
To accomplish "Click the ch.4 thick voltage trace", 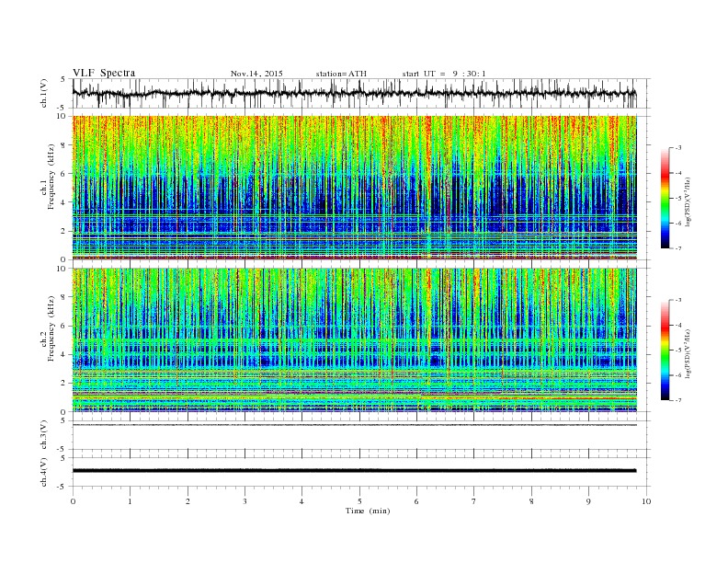I will [354, 471].
